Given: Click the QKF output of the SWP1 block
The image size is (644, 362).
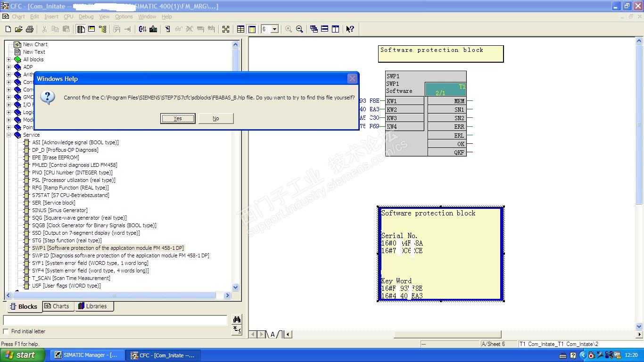Looking at the screenshot, I should tap(447, 152).
